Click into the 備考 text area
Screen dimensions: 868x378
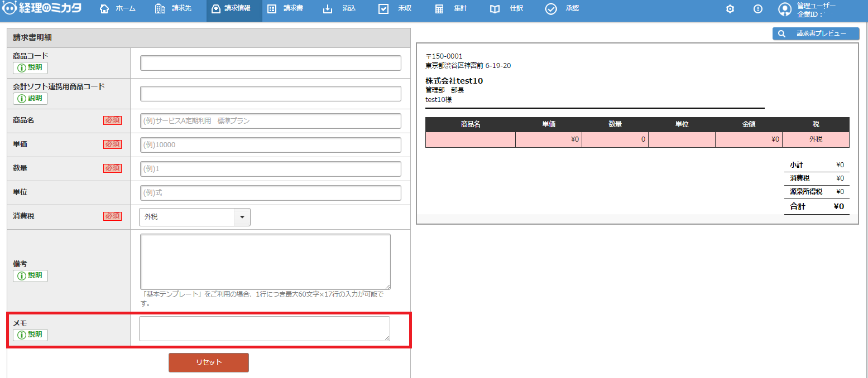pos(265,261)
